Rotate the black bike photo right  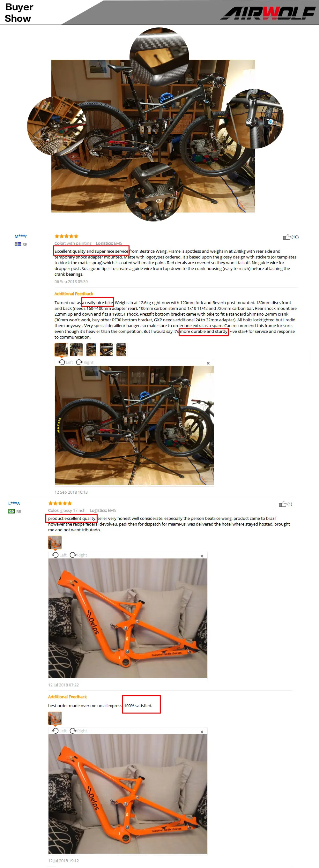coord(85,362)
